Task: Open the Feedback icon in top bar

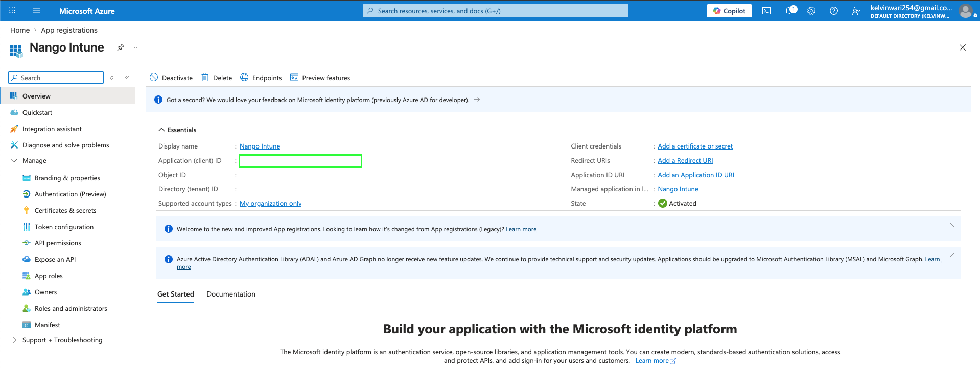Action: (x=856, y=11)
